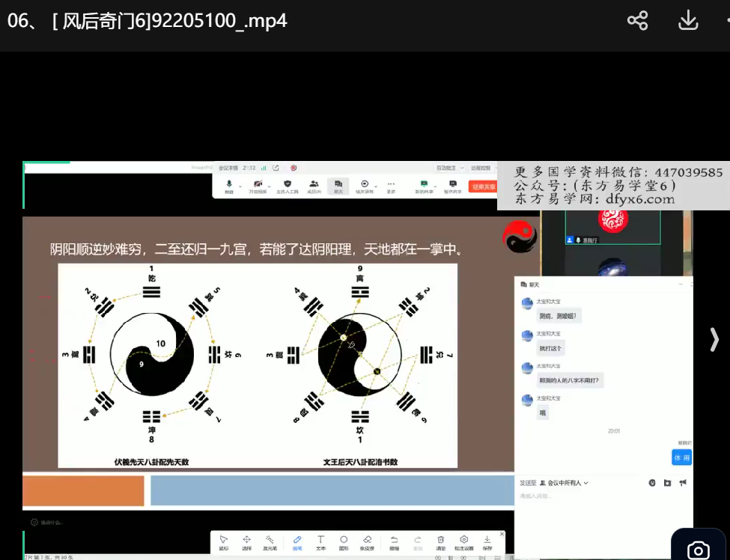Download the video with the download icon
730x560 pixels.
point(688,20)
